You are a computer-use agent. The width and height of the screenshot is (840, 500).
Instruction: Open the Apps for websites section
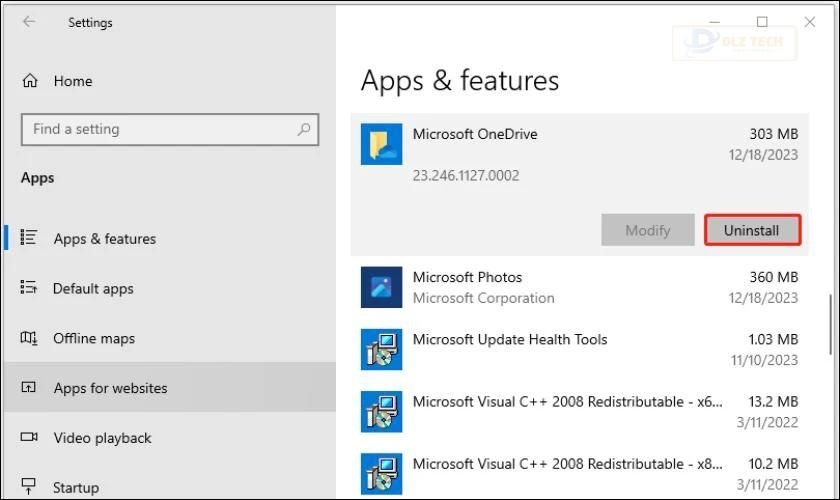[110, 388]
